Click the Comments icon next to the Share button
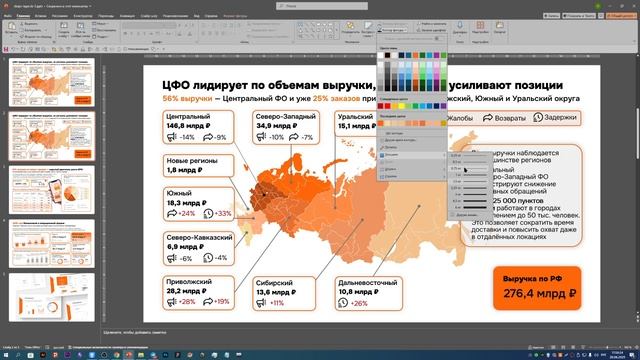Viewport: 640px width, 360px height. [601, 16]
